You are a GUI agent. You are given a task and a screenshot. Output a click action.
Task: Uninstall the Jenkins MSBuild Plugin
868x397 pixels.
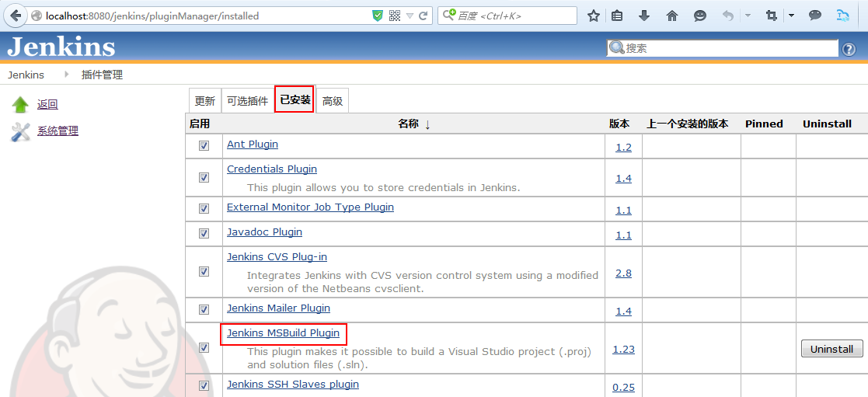832,349
